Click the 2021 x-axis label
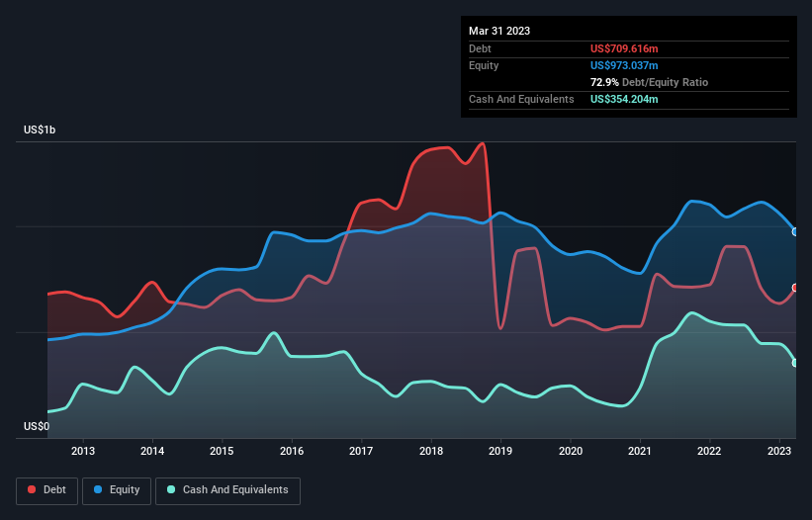 coord(640,451)
